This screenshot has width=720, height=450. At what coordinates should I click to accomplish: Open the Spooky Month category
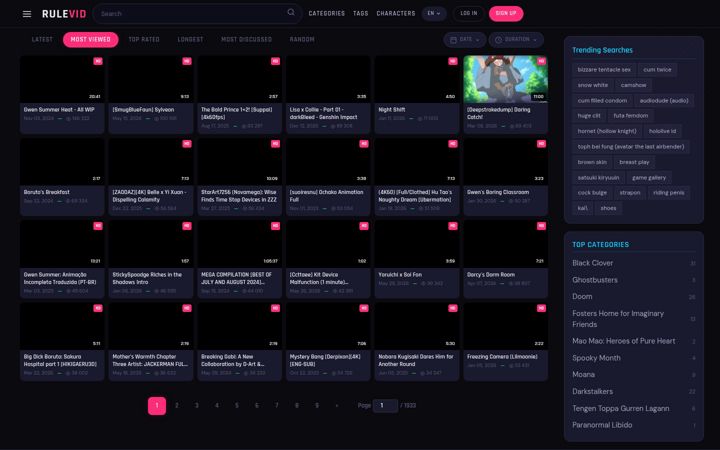pos(634,358)
